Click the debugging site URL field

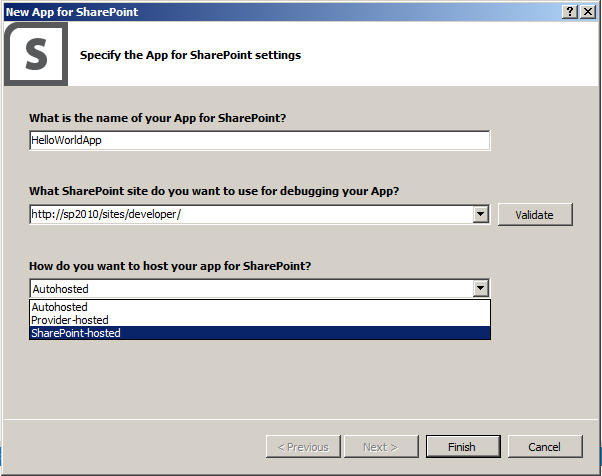251,214
